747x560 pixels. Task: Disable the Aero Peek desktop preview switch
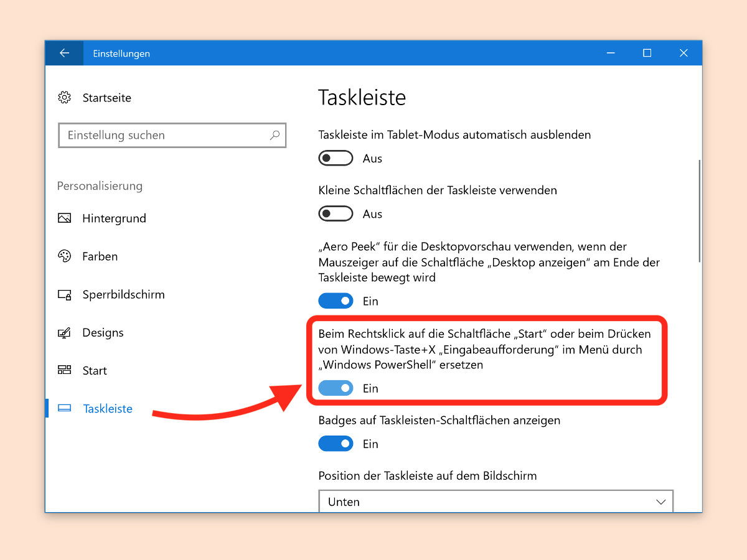[x=336, y=301]
